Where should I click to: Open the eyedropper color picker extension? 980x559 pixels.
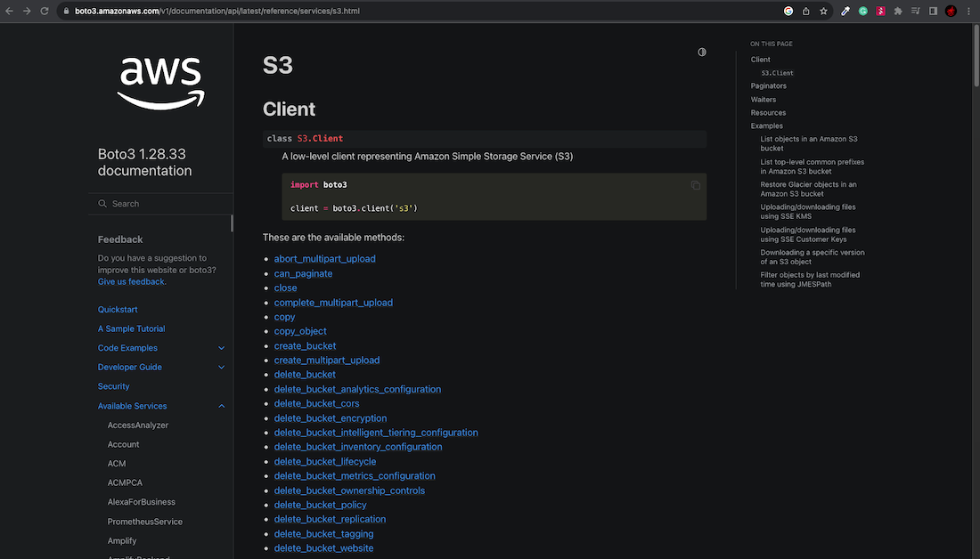(x=845, y=12)
